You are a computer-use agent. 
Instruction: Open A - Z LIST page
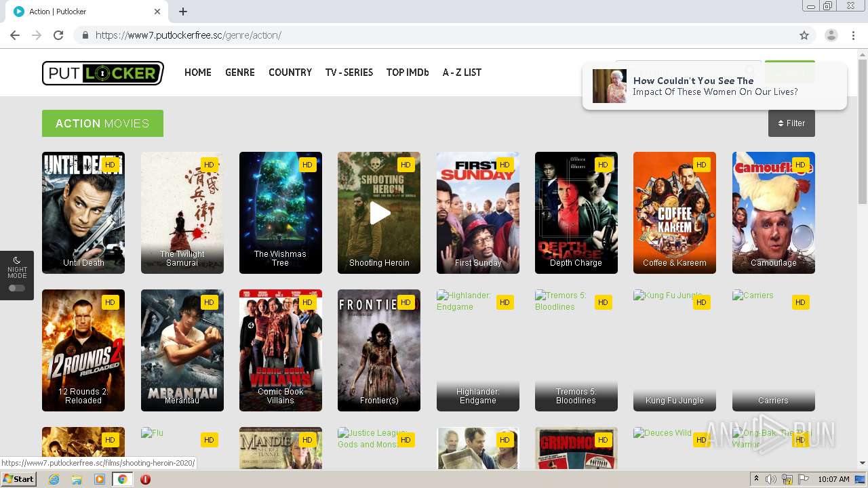click(462, 73)
